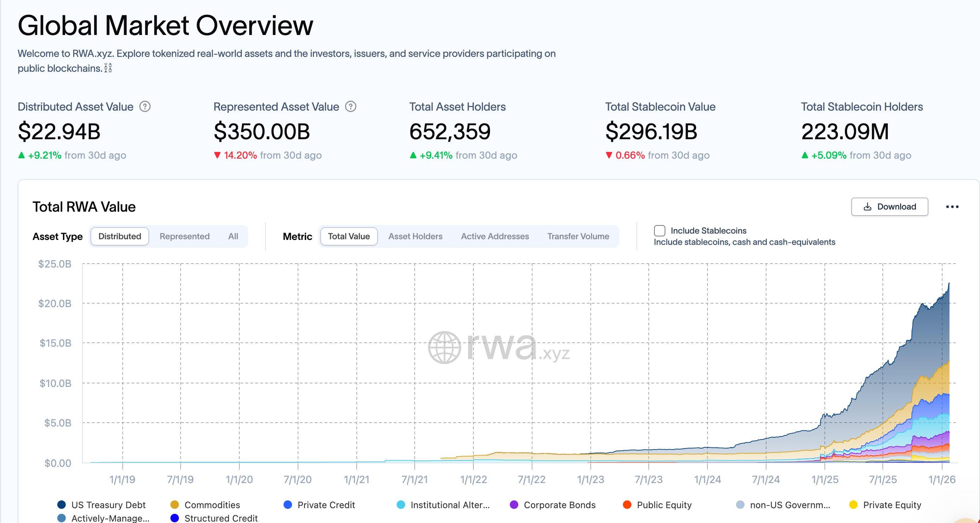This screenshot has width=980, height=523.
Task: Click the Commodities legend marker
Action: point(174,505)
